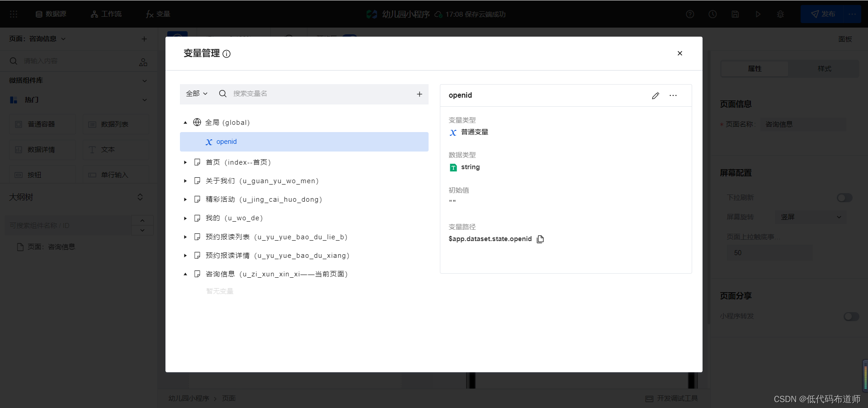Switch to the 样式 tab
868x408 pixels.
coord(824,69)
